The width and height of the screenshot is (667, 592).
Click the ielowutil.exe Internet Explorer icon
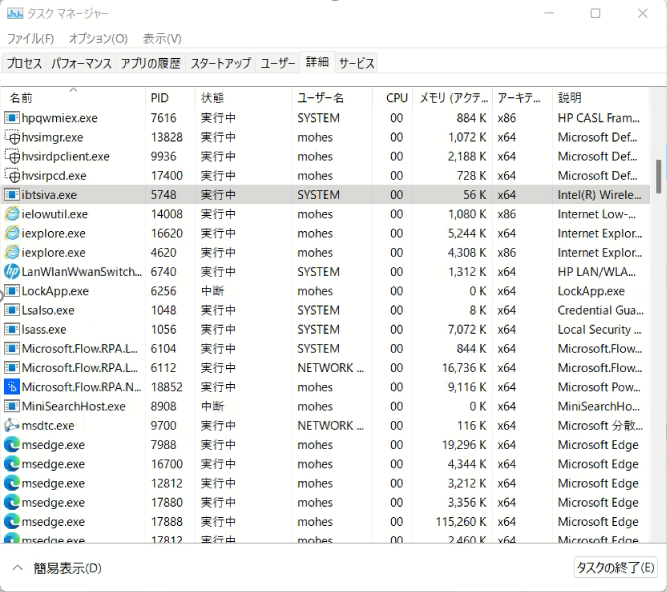tap(12, 214)
